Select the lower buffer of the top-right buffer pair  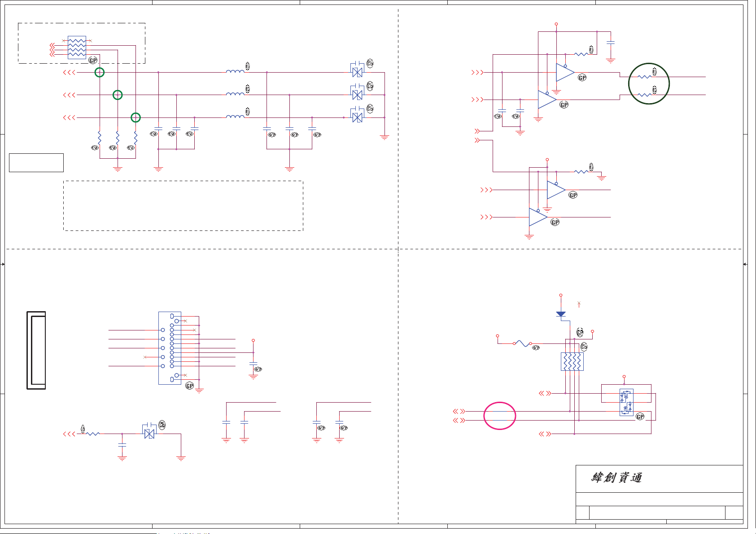547,100
